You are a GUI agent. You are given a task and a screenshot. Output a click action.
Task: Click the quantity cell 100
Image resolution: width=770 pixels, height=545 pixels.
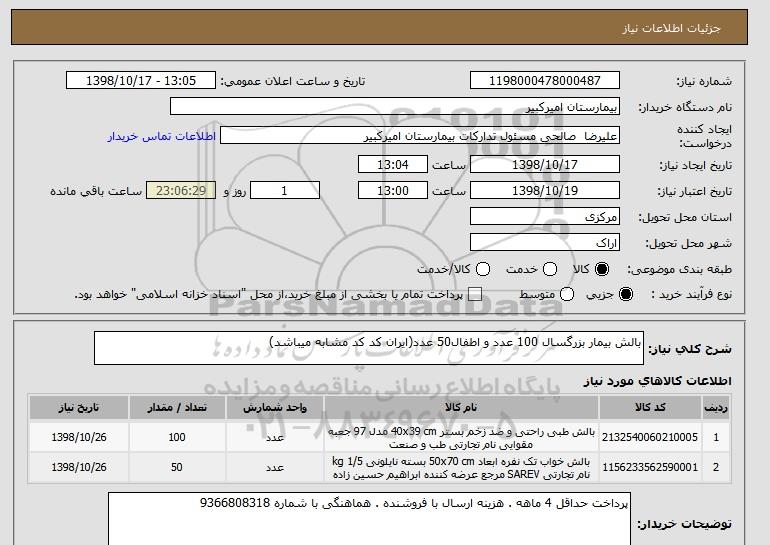tap(177, 437)
